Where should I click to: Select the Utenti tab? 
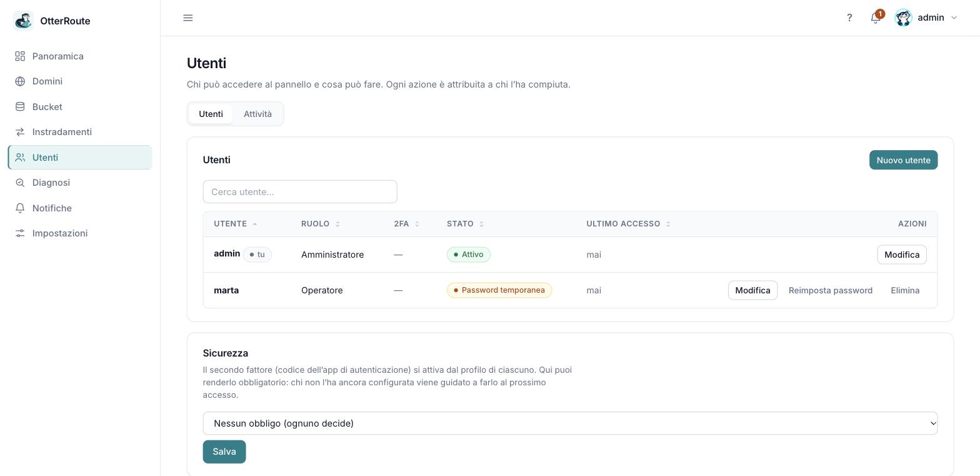(211, 114)
